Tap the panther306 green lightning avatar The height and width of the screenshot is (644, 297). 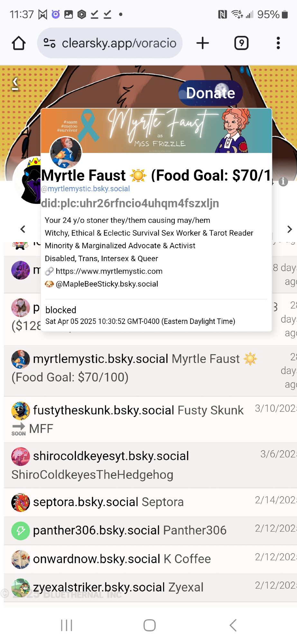pyautogui.click(x=21, y=531)
